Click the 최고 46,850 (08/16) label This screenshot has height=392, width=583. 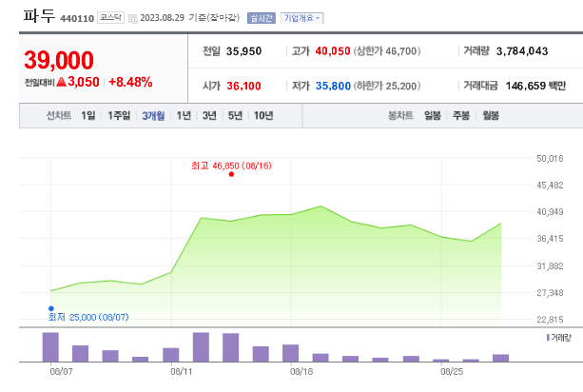click(232, 166)
